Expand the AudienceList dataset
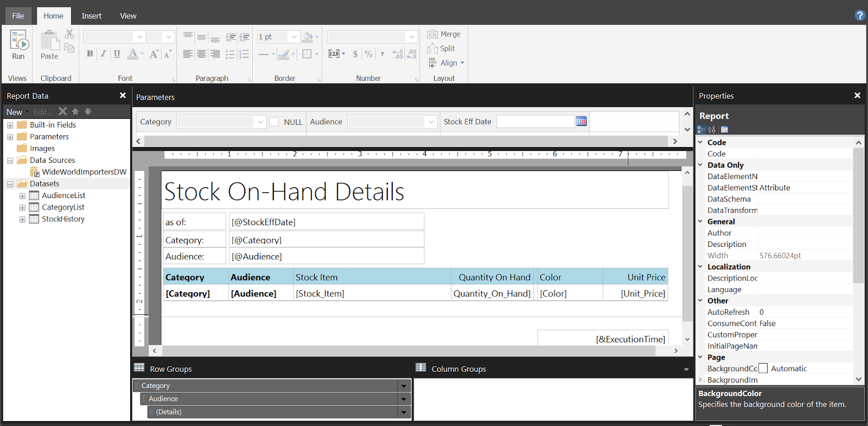Screen dimensions: 868x426 (x=22, y=196)
